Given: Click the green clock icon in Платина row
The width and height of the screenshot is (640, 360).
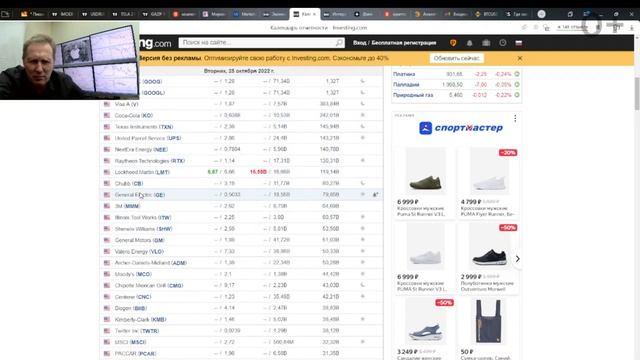Looking at the screenshot, I should [517, 74].
